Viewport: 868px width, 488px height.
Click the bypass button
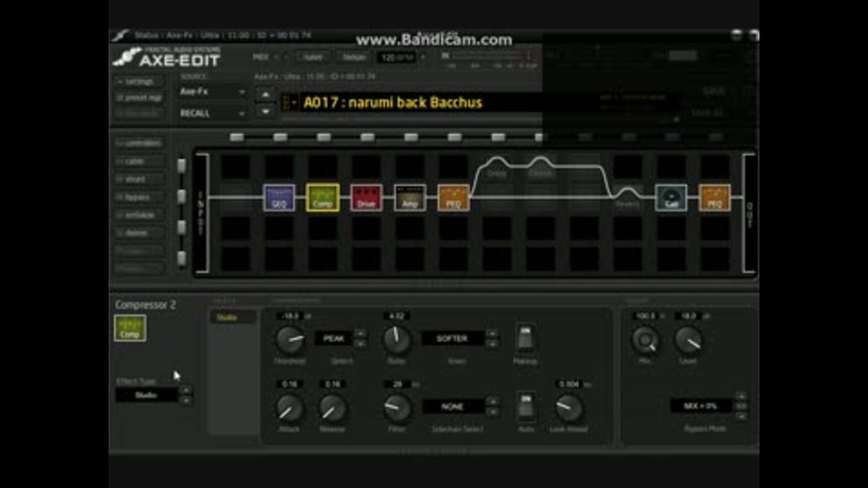139,197
